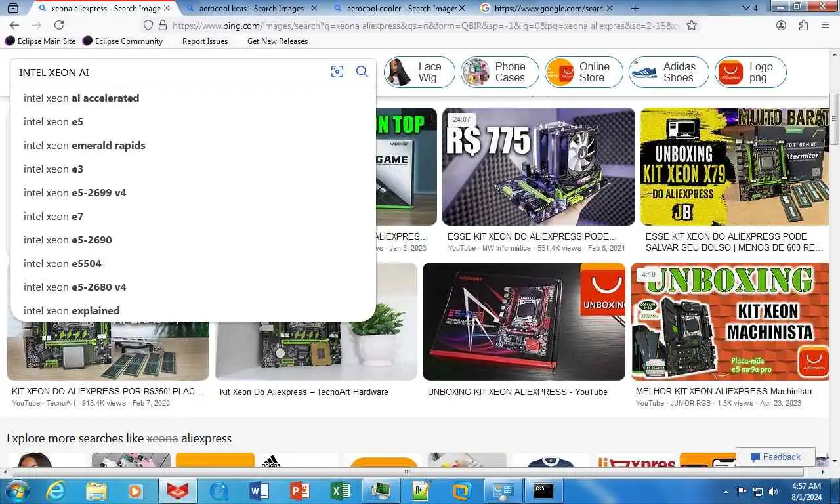Open the Eclipse Main Site bookmark
This screenshot has width=840, height=504.
pos(41,41)
